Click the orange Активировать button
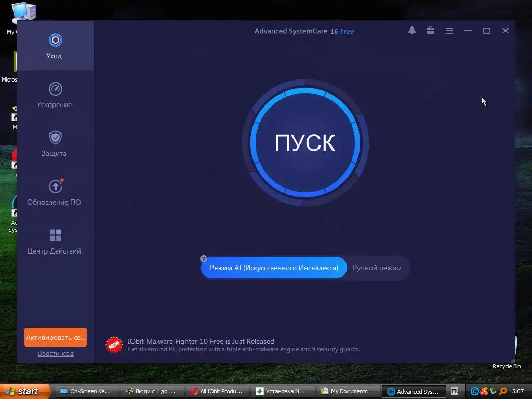 [x=55, y=337]
